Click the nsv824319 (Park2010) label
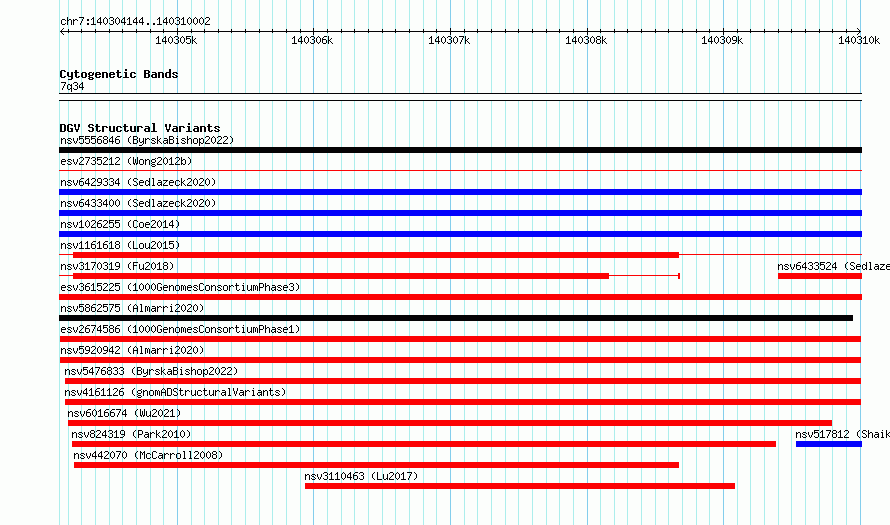This screenshot has width=890, height=525. tap(131, 434)
